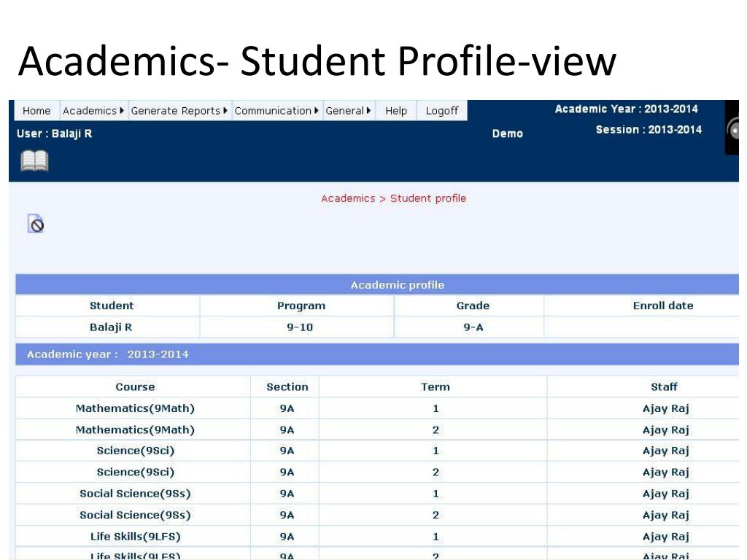Click Social Science(9Ss) in the term 2 row
The height and width of the screenshot is (560, 747).
(135, 515)
